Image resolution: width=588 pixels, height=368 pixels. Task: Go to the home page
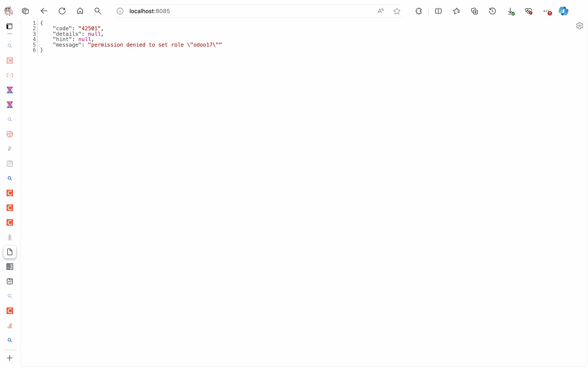coord(80,11)
